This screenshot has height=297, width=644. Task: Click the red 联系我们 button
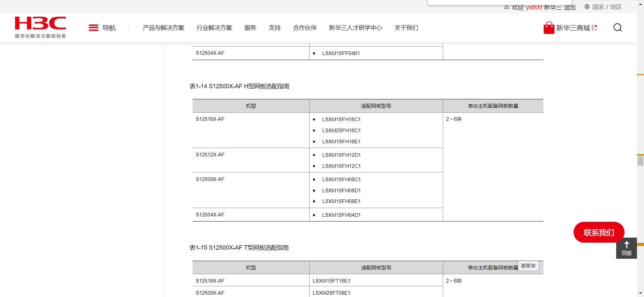(599, 232)
